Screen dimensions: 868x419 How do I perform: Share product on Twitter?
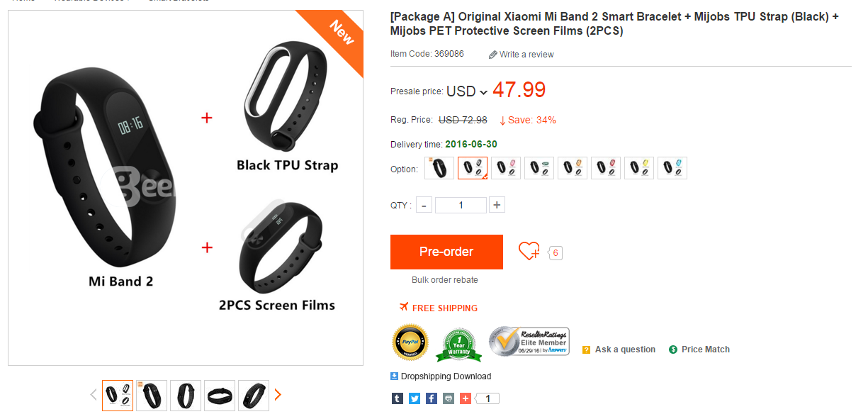[x=415, y=398]
